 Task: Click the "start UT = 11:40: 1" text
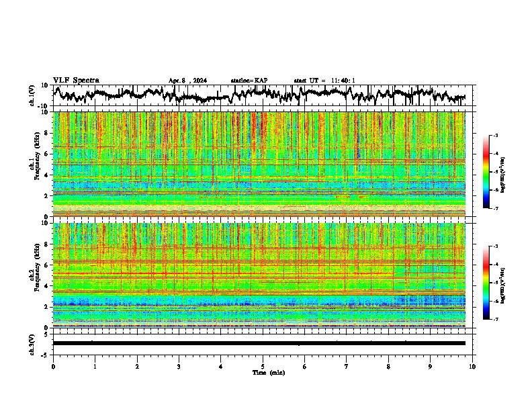pyautogui.click(x=324, y=81)
